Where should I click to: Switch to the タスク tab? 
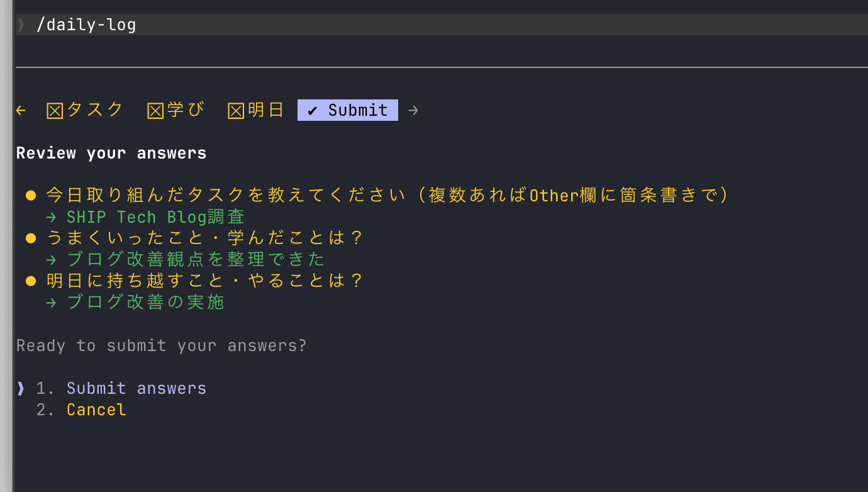85,109
